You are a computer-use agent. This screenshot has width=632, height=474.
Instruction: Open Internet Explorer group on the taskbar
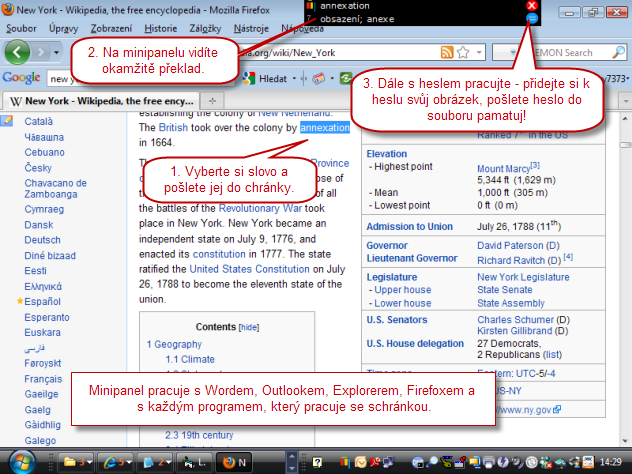point(117,462)
